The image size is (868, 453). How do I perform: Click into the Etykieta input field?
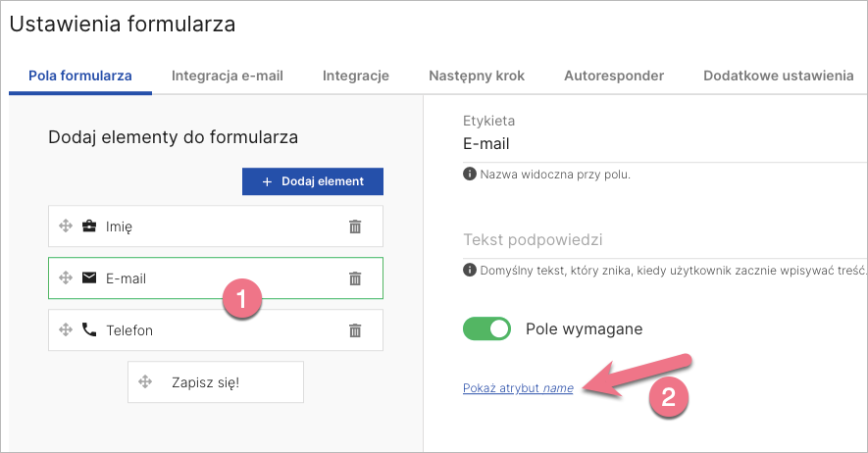pos(657,145)
